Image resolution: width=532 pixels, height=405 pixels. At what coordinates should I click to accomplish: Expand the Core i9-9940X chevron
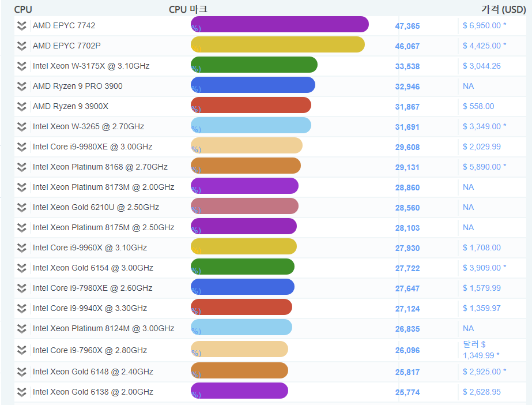(x=22, y=309)
